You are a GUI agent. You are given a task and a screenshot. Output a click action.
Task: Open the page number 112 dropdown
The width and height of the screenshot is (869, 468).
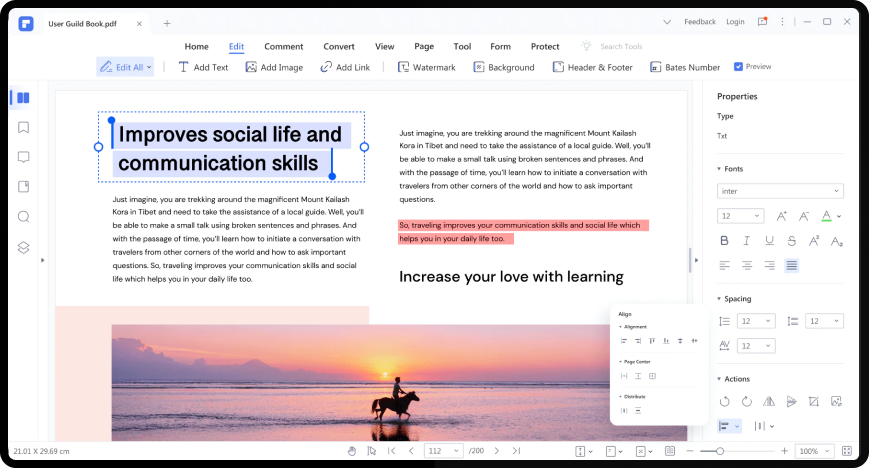[443, 451]
